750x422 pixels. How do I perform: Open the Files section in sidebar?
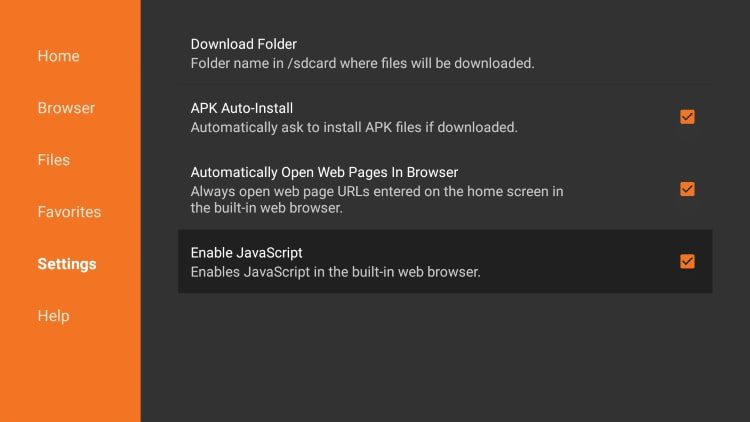(x=54, y=160)
